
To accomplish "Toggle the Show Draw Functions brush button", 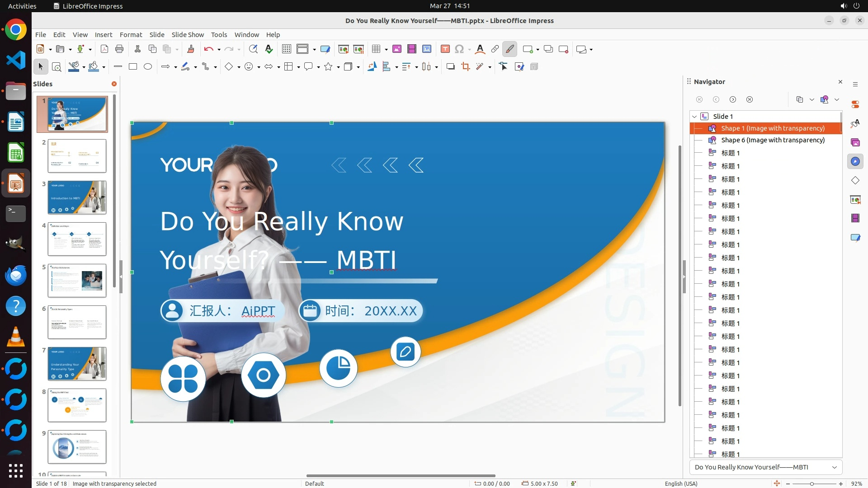I will (509, 49).
